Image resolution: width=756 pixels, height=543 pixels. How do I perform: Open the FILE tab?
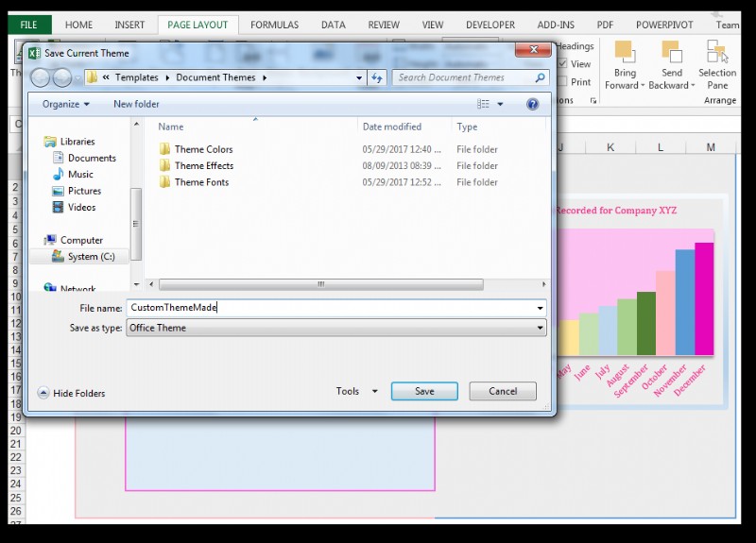point(29,25)
